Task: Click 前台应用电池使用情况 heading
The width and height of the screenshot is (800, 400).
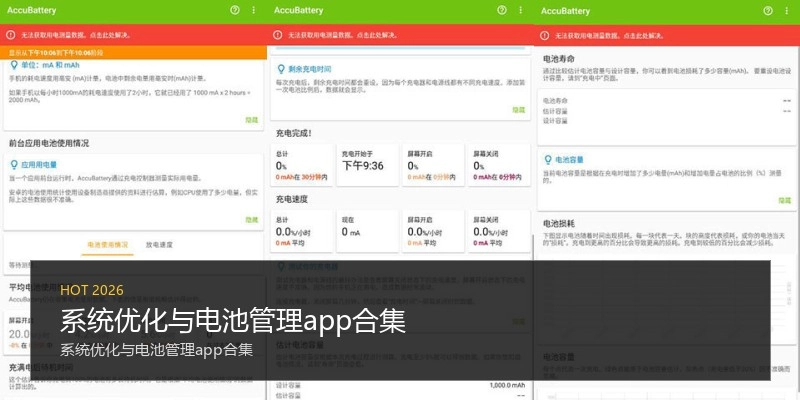Action: pos(49,143)
